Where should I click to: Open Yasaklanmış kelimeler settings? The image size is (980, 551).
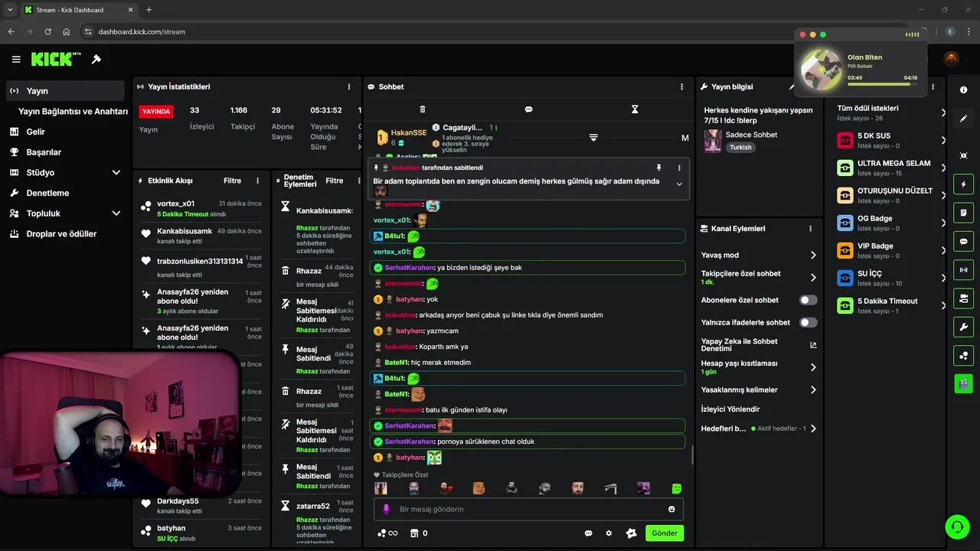(x=813, y=390)
